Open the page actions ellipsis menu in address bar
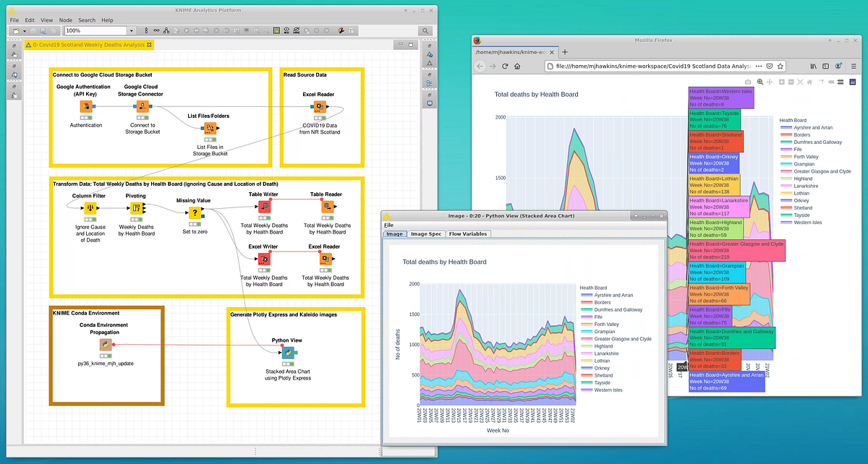This screenshot has height=464, width=868. [x=759, y=66]
